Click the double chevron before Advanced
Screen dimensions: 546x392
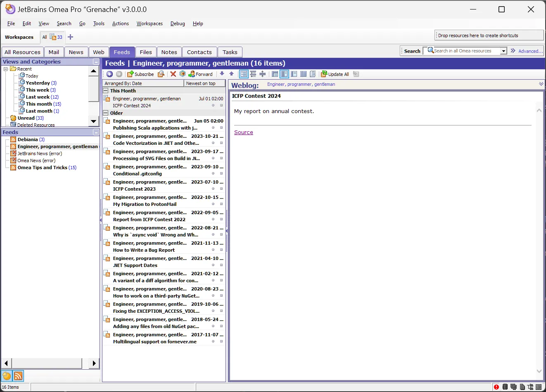(x=513, y=51)
